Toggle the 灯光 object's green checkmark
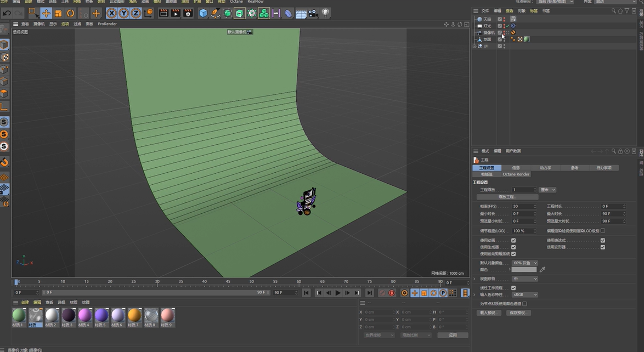The width and height of the screenshot is (644, 352). (x=507, y=25)
